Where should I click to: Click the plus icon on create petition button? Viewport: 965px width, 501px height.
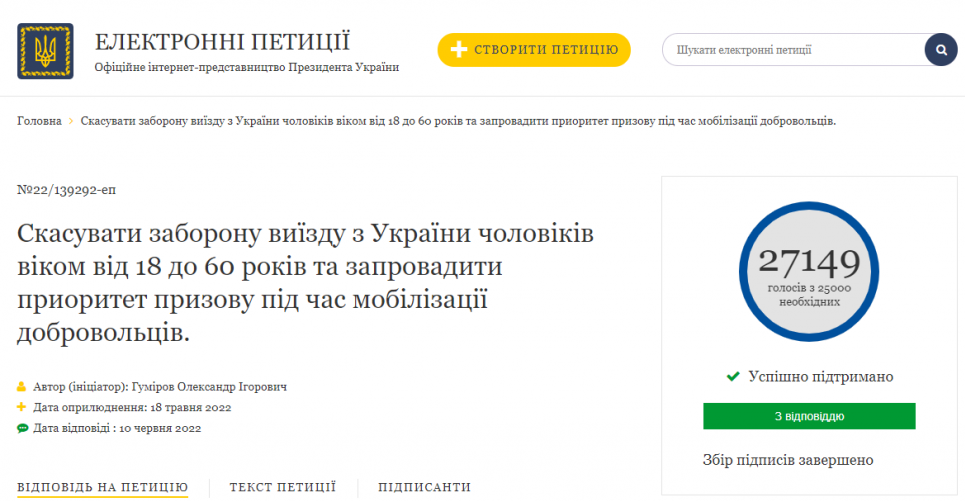click(459, 49)
